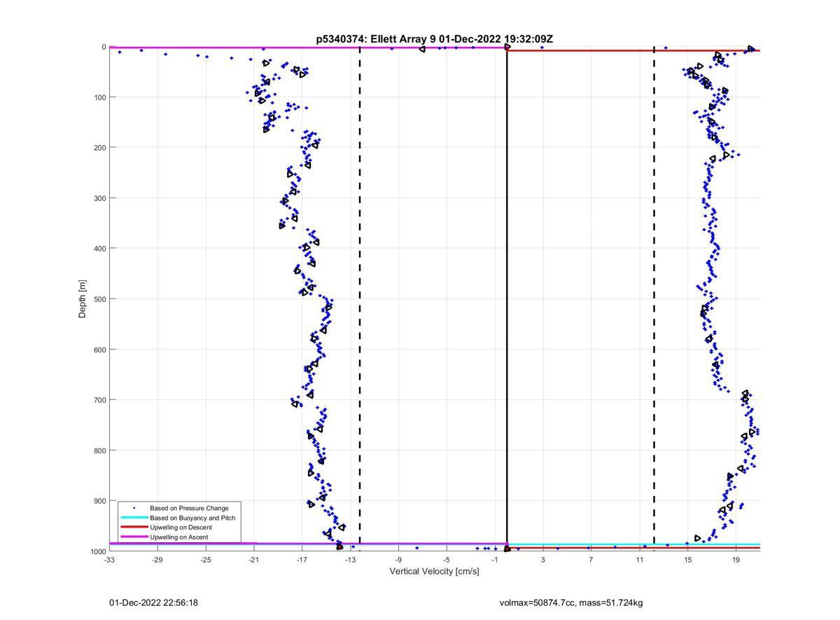This screenshot has height=620, width=840.
Task: Click legend entry 'Based on Buoyancy and Pitch'
Action: coord(192,518)
